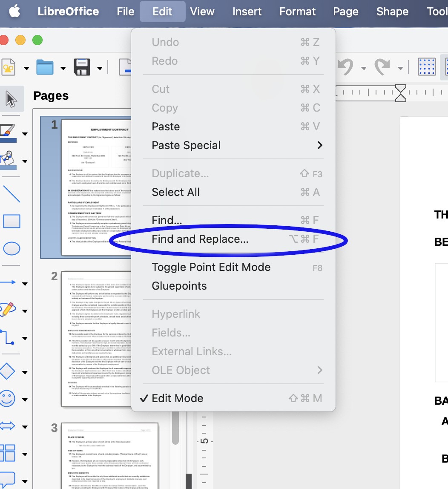Expand the Redo history dropdown arrow

point(400,68)
